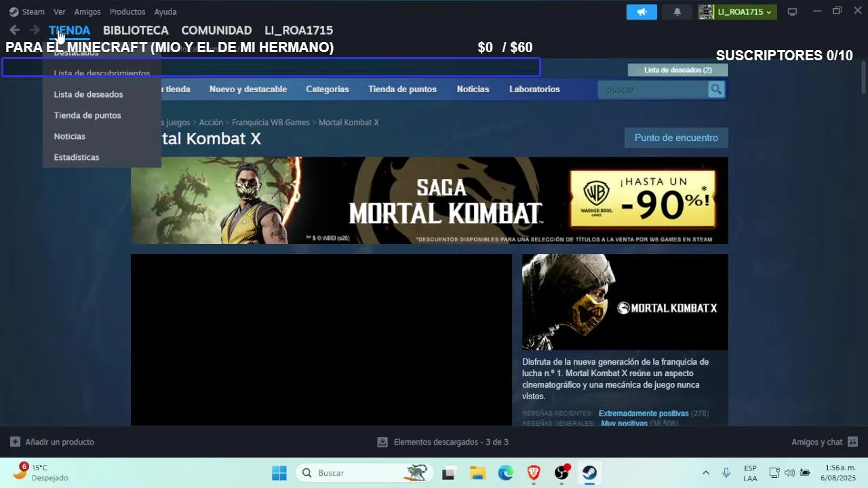The height and width of the screenshot is (488, 868).
Task: Launch File Explorer from the taskbar
Action: (x=477, y=473)
